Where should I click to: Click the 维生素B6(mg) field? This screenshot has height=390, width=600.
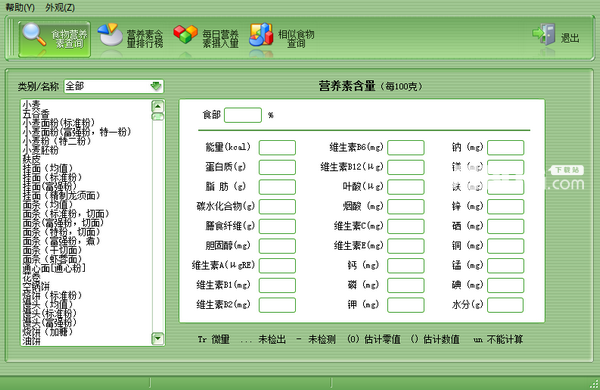[x=406, y=147]
